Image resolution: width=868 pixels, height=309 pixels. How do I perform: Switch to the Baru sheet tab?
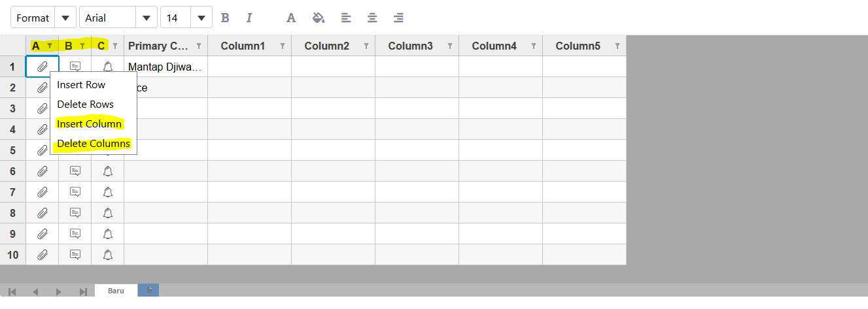tap(116, 291)
